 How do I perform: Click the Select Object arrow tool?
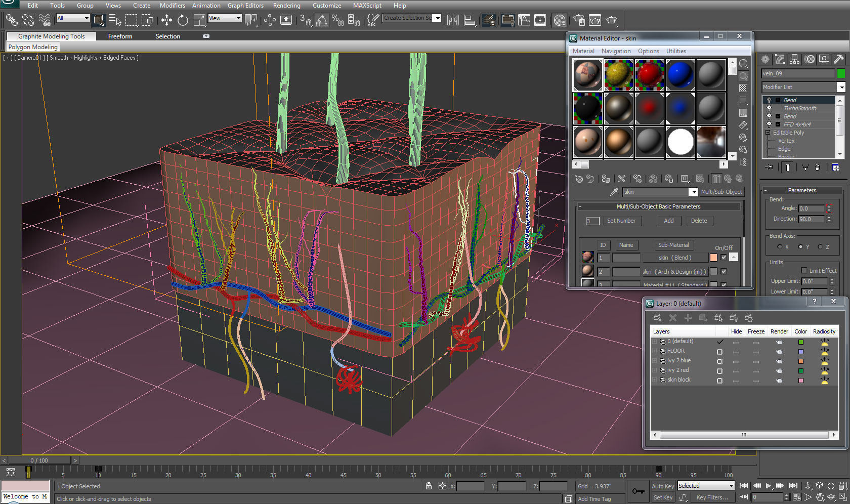(99, 20)
